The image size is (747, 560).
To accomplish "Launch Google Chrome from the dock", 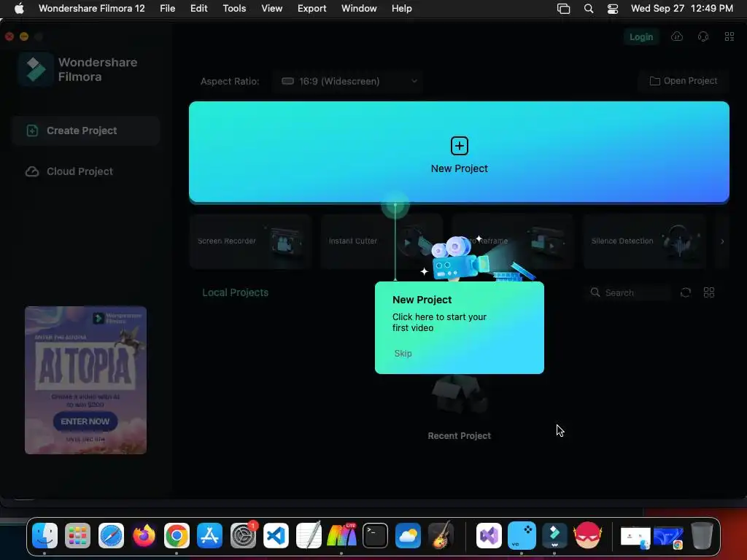I will coord(177,535).
